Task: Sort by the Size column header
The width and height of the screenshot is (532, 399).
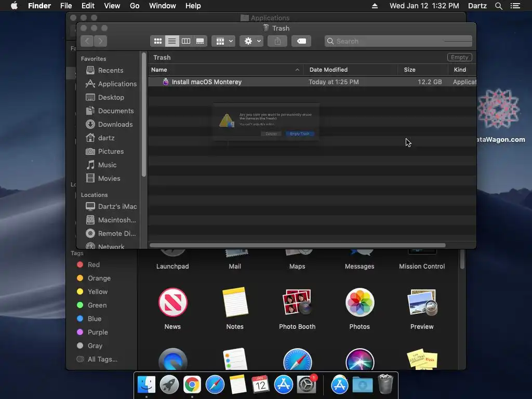Action: [423, 70]
